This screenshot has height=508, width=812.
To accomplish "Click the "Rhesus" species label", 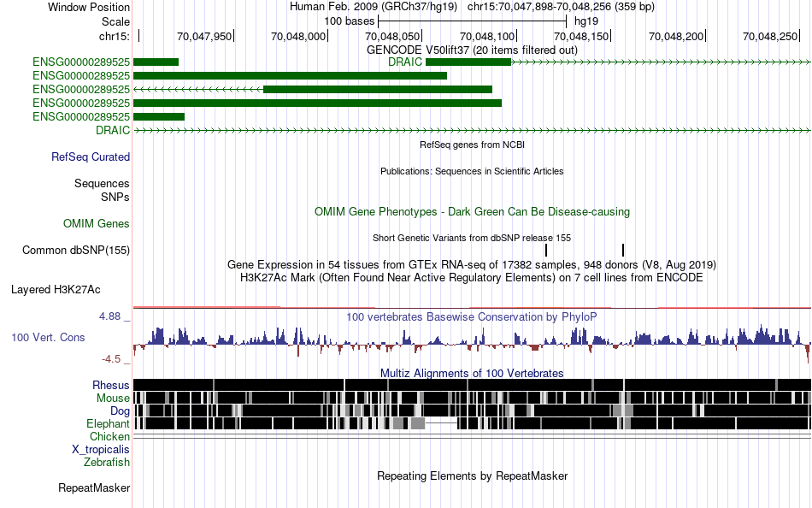I will [x=111, y=385].
